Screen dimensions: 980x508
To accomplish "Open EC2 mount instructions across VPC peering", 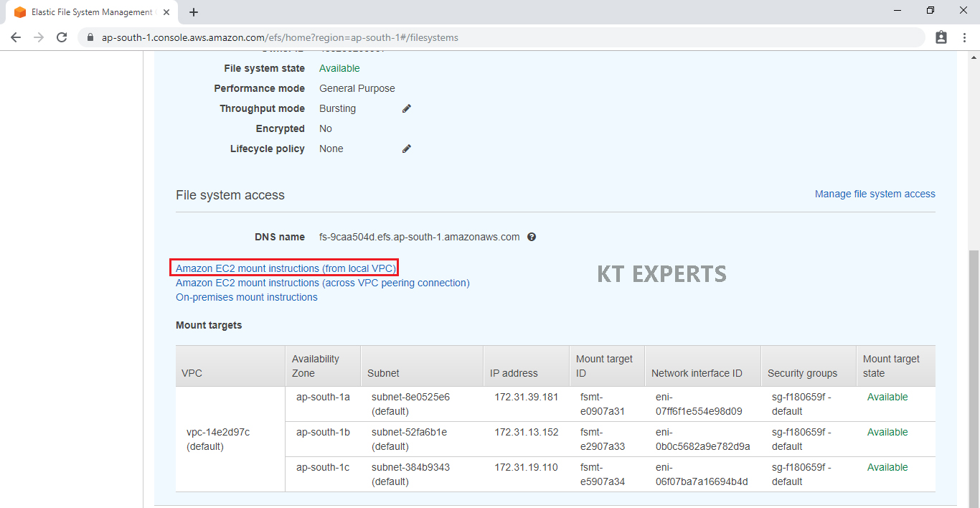I will [323, 283].
